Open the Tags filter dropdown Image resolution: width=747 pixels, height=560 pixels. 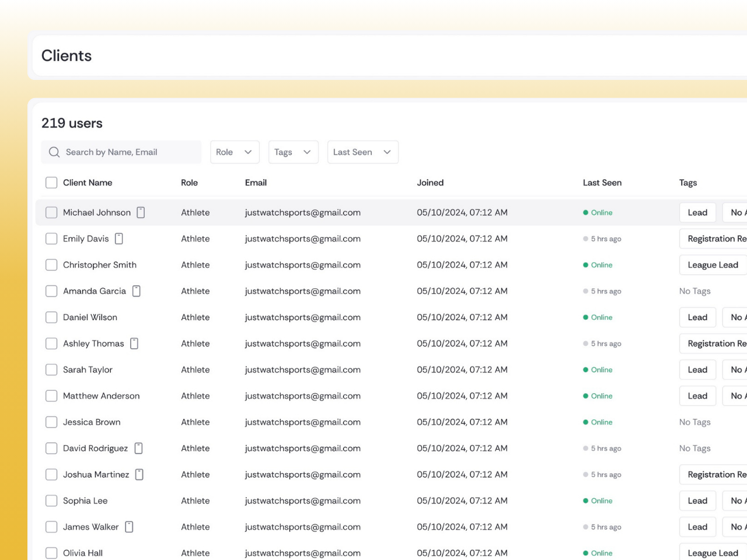(x=294, y=152)
